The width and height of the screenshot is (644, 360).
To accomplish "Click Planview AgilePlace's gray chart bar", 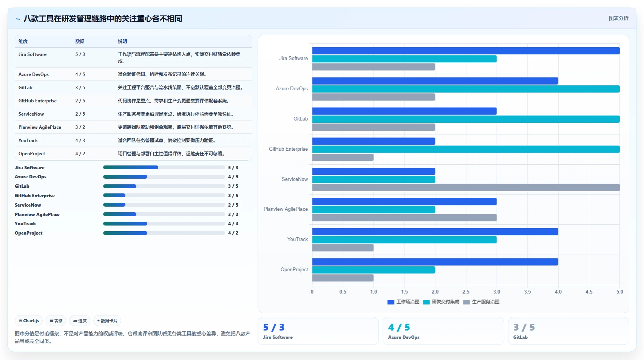I will click(405, 218).
